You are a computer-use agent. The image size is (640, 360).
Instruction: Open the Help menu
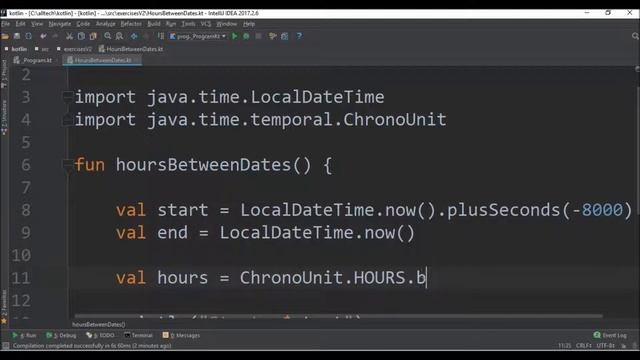pyautogui.click(x=249, y=24)
